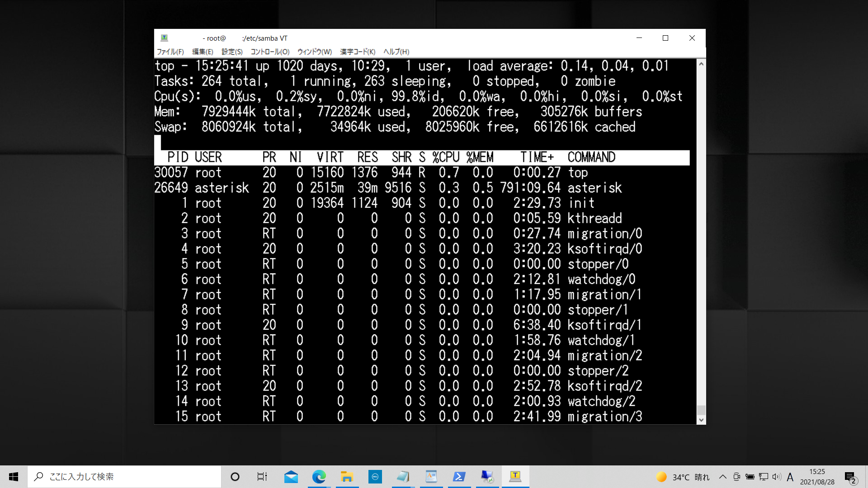Open the Mail app from the taskbar
The width and height of the screenshot is (868, 488).
(x=291, y=477)
